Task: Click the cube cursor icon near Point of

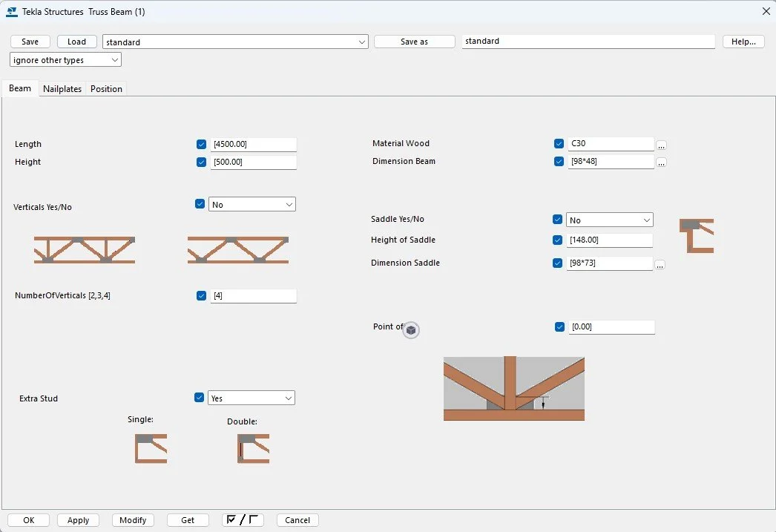Action: (411, 330)
